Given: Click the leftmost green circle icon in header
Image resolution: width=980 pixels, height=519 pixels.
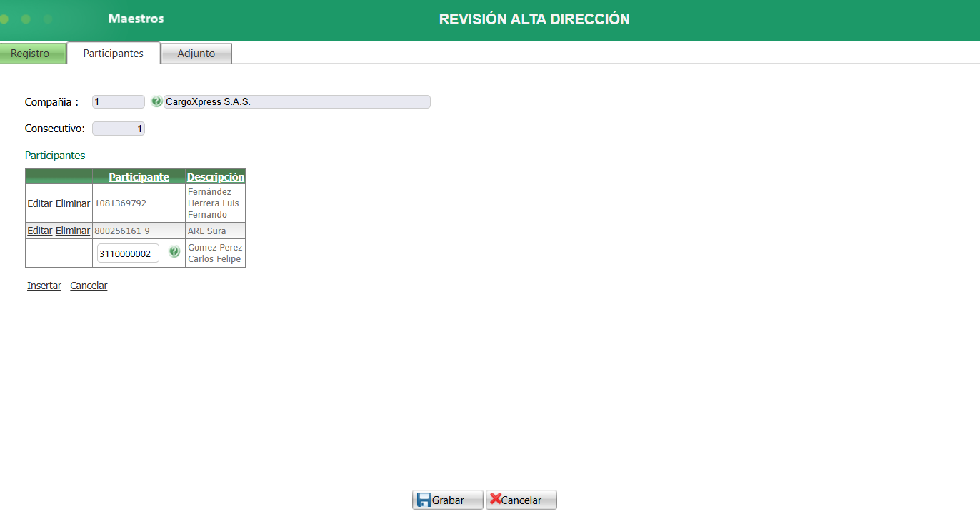Looking at the screenshot, I should (4, 20).
